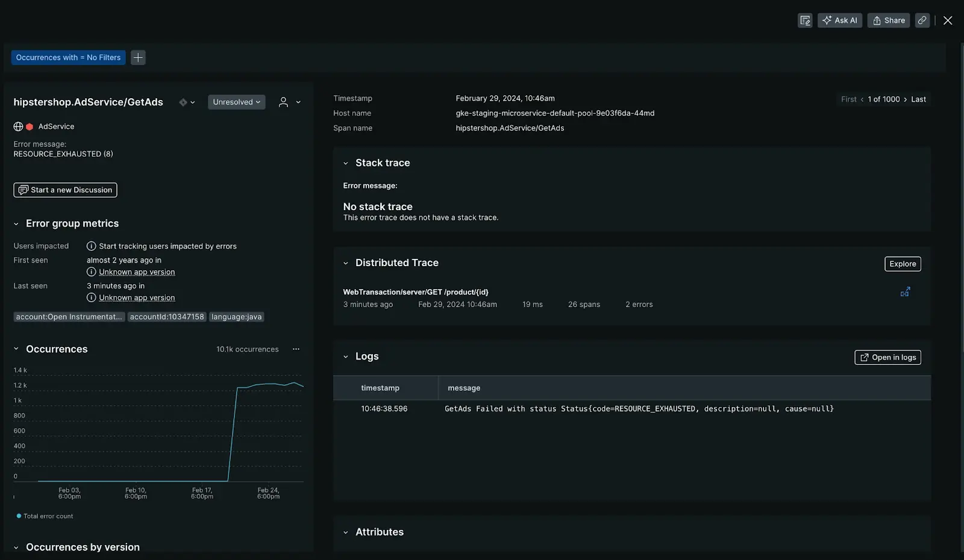Click the notes edit icon beside Ask AI

pyautogui.click(x=805, y=20)
